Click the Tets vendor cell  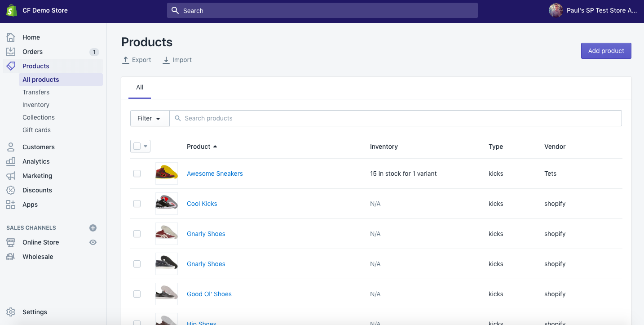[550, 174]
